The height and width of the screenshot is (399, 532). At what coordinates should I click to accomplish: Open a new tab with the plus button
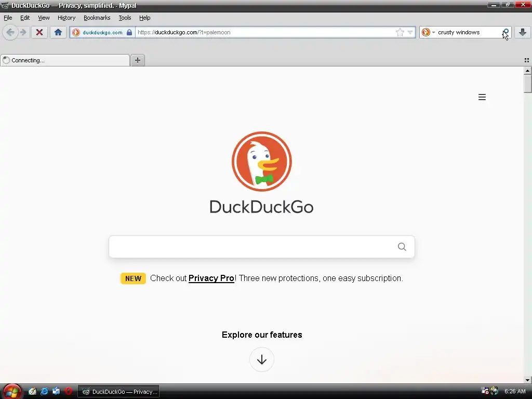[x=138, y=60]
